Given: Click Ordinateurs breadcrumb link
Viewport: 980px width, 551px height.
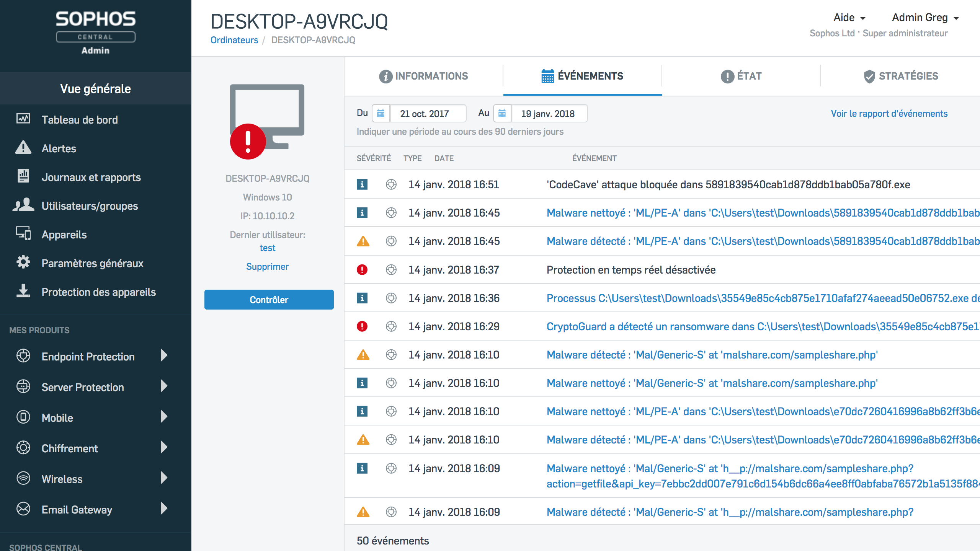Looking at the screenshot, I should (x=234, y=40).
